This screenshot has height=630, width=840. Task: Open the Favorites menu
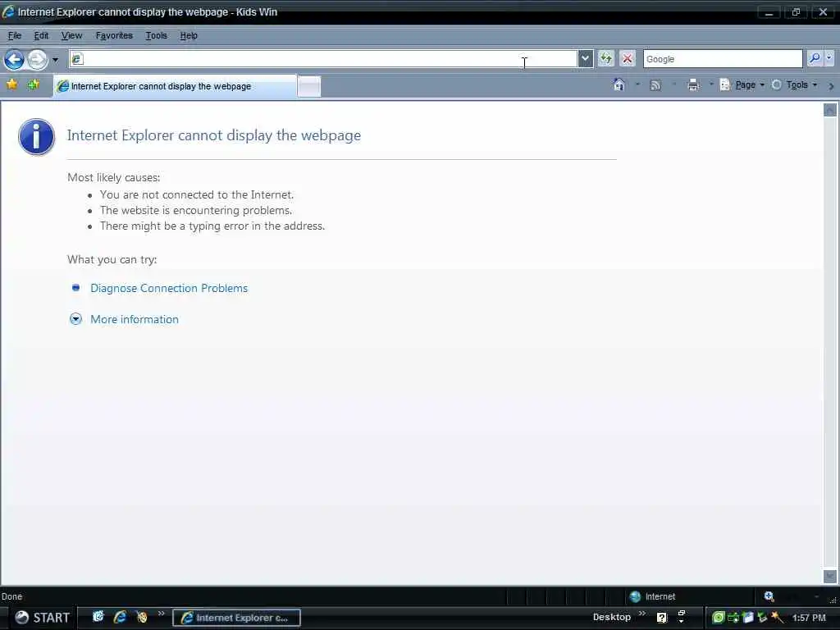(114, 36)
